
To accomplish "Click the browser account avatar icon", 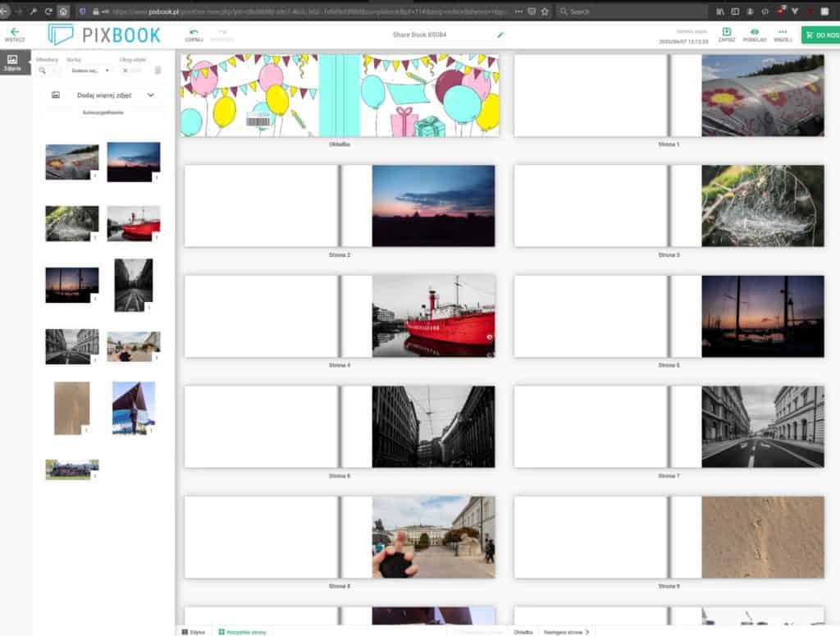I will click(750, 11).
